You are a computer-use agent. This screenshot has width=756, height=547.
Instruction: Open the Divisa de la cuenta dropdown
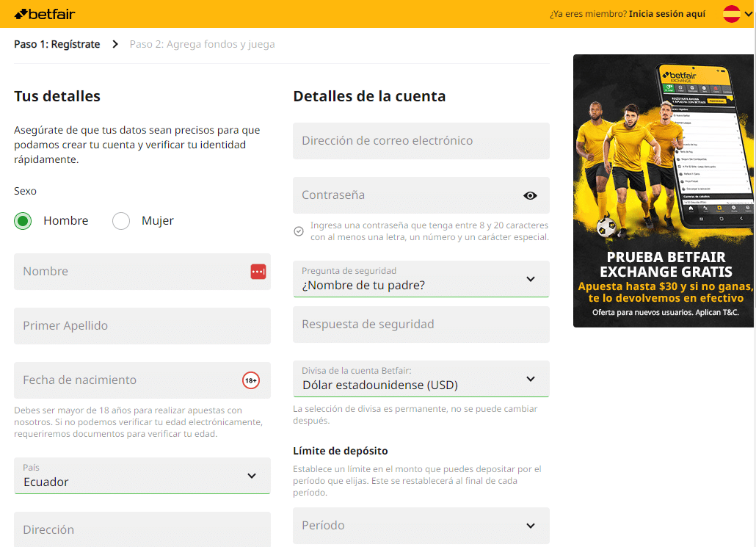(x=421, y=379)
